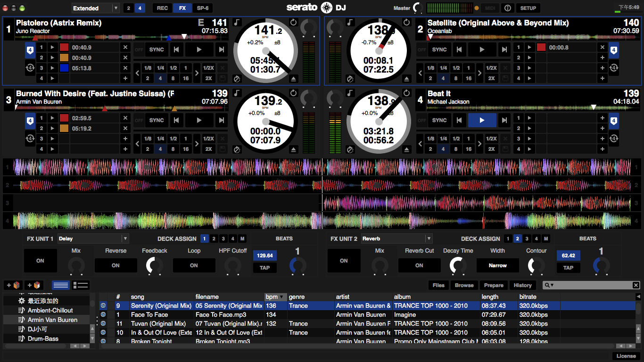The height and width of the screenshot is (362, 644).
Task: Switch the Reverb Width to Narrow
Action: click(498, 265)
